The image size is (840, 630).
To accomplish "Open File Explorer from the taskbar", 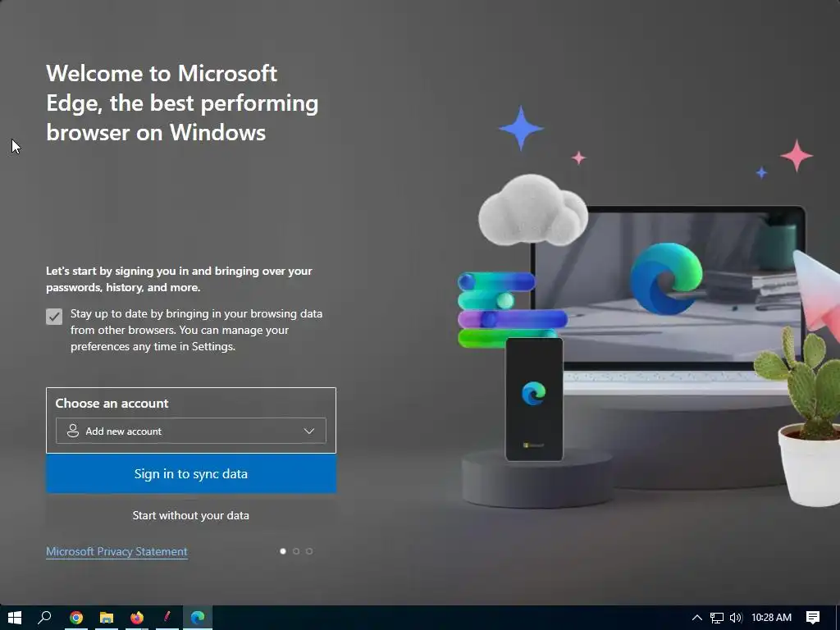I will 107,618.
